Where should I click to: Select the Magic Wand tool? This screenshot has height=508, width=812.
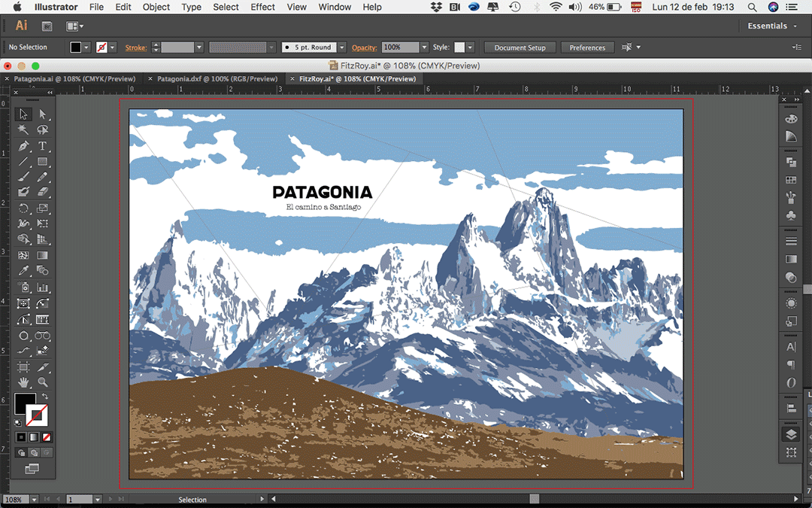coord(23,129)
